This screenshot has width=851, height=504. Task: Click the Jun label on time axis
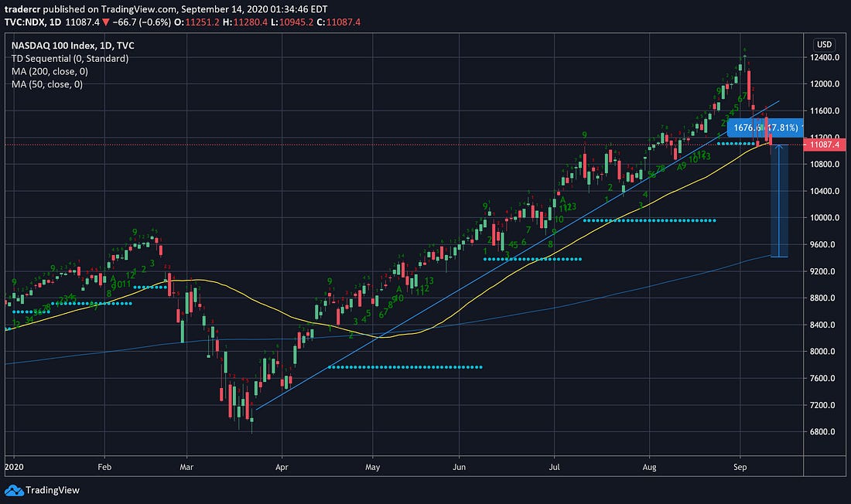point(459,467)
